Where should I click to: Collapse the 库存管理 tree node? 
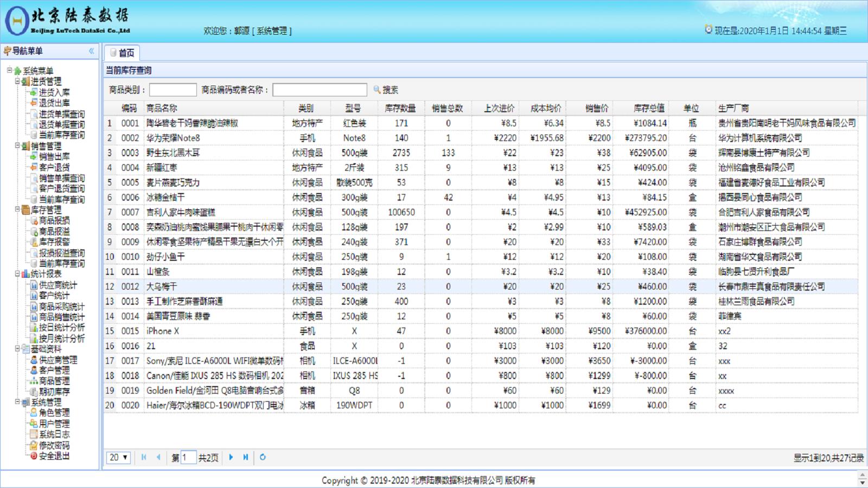[17, 210]
